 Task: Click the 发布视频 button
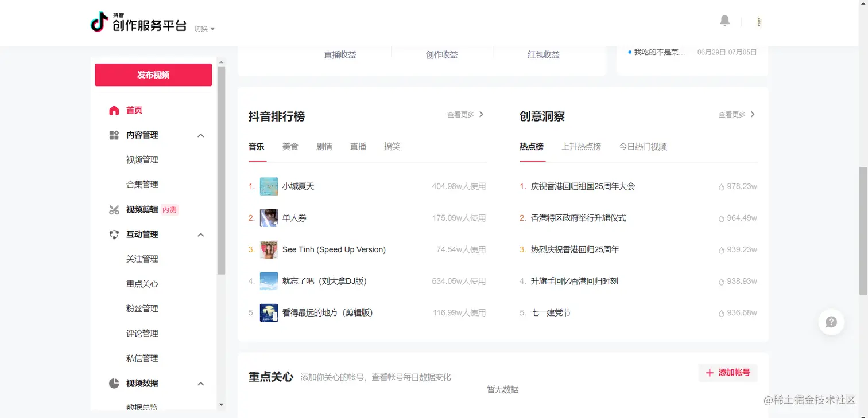click(153, 75)
